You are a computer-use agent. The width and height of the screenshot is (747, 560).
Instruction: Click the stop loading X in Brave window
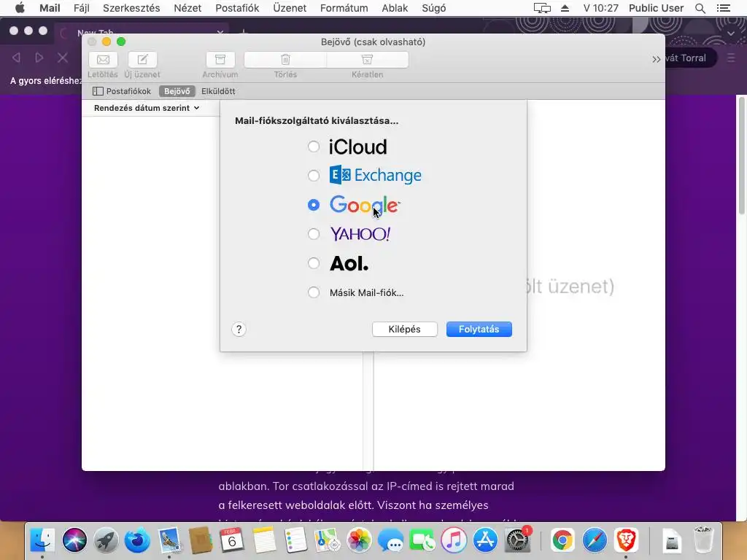(x=63, y=58)
